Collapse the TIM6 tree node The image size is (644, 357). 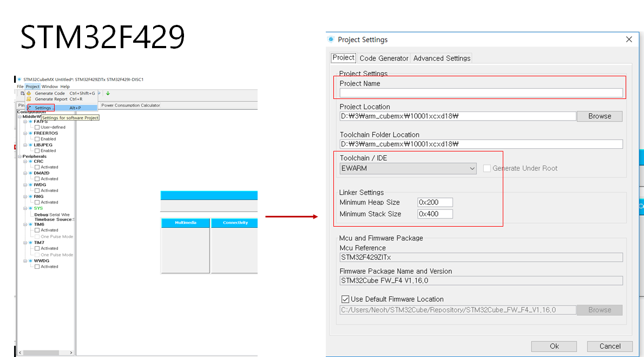coord(25,224)
